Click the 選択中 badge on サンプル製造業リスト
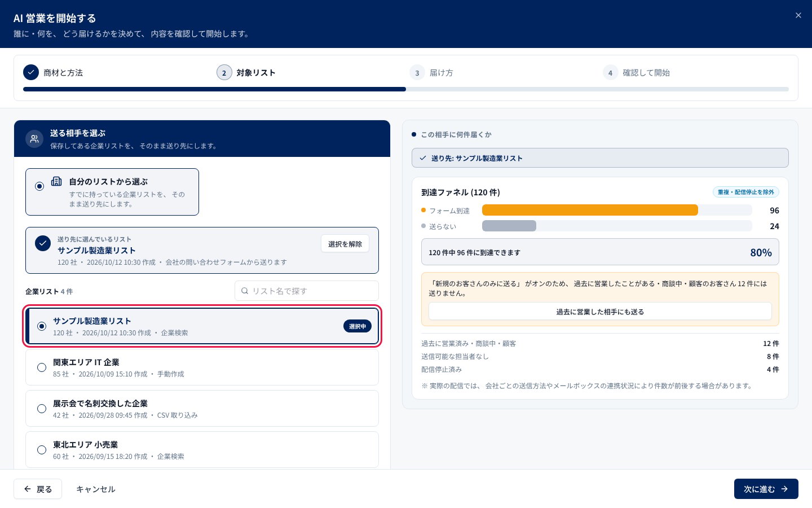Image resolution: width=812 pixels, height=508 pixels. (358, 326)
